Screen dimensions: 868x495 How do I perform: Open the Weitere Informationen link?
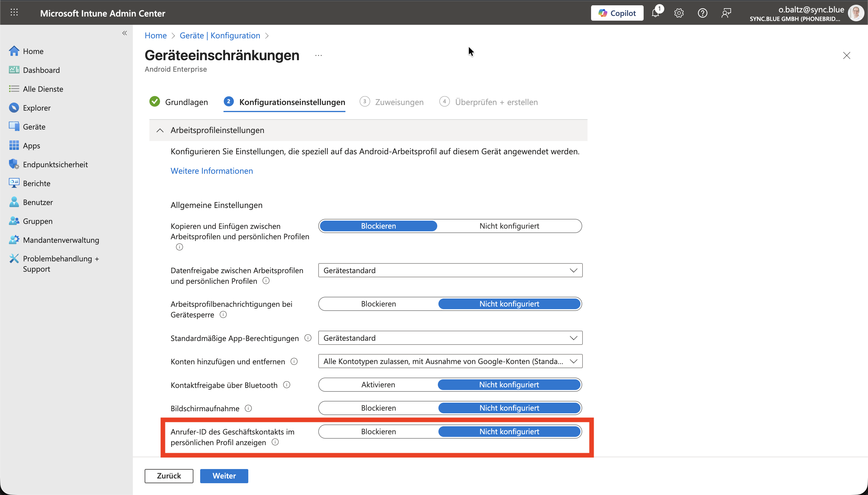pos(212,171)
